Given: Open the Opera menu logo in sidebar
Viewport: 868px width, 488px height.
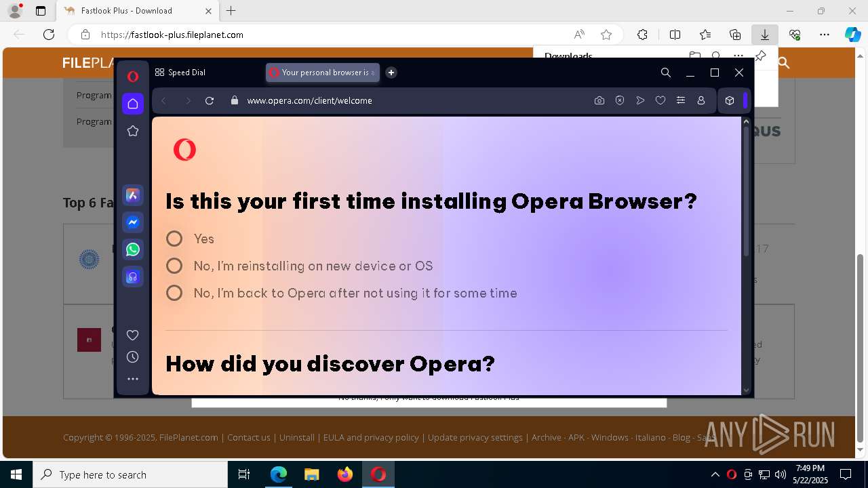Looking at the screenshot, I should pyautogui.click(x=133, y=77).
